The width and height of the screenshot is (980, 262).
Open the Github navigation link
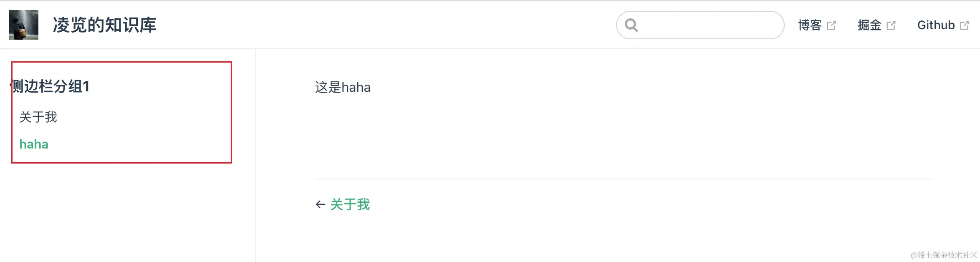click(936, 25)
